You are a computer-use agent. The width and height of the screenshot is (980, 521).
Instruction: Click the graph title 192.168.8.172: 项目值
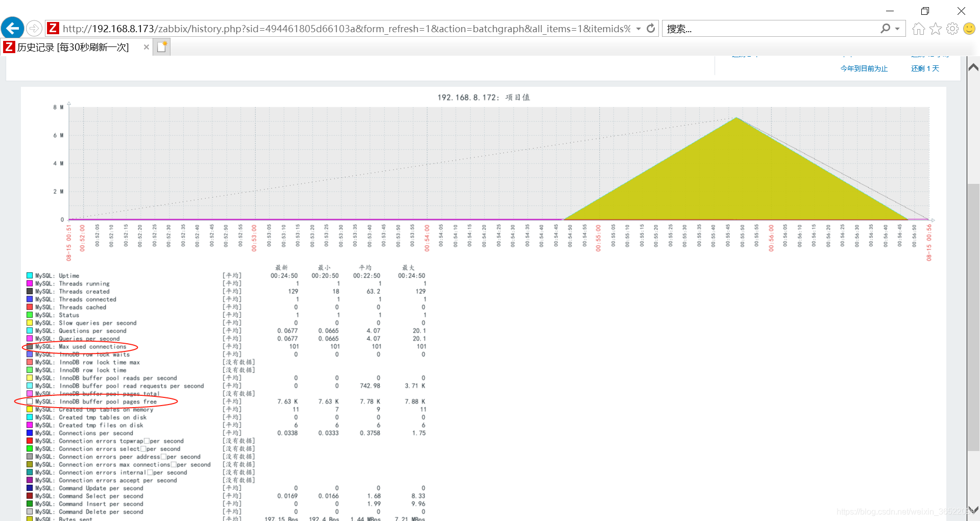(483, 97)
